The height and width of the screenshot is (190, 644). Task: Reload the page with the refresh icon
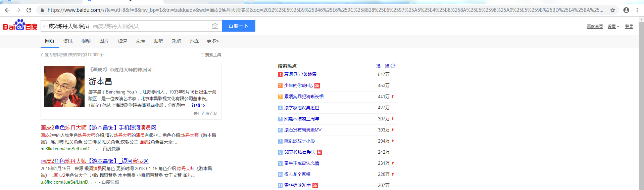[29, 10]
